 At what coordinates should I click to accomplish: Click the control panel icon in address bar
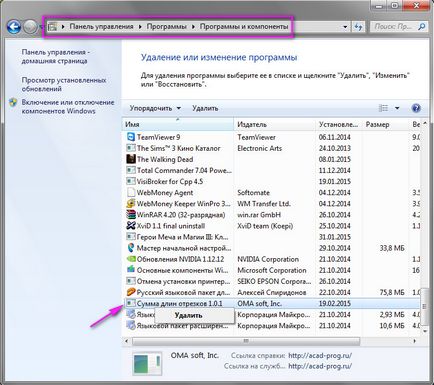(53, 27)
